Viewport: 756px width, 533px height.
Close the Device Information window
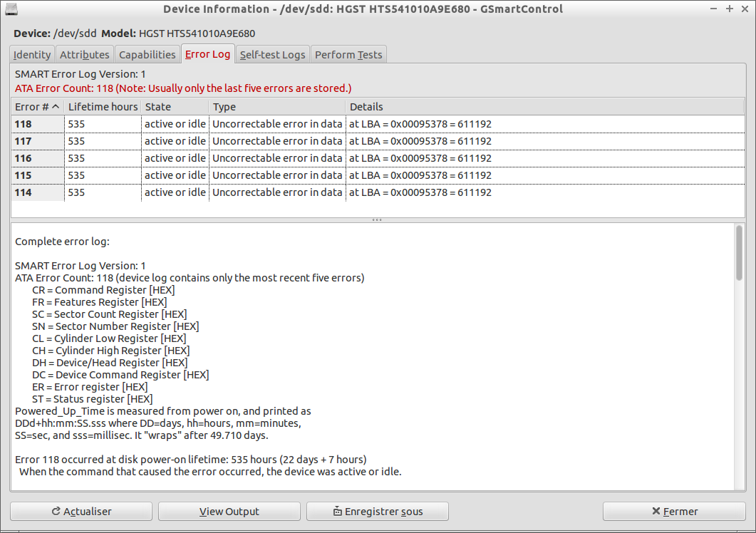pyautogui.click(x=745, y=9)
